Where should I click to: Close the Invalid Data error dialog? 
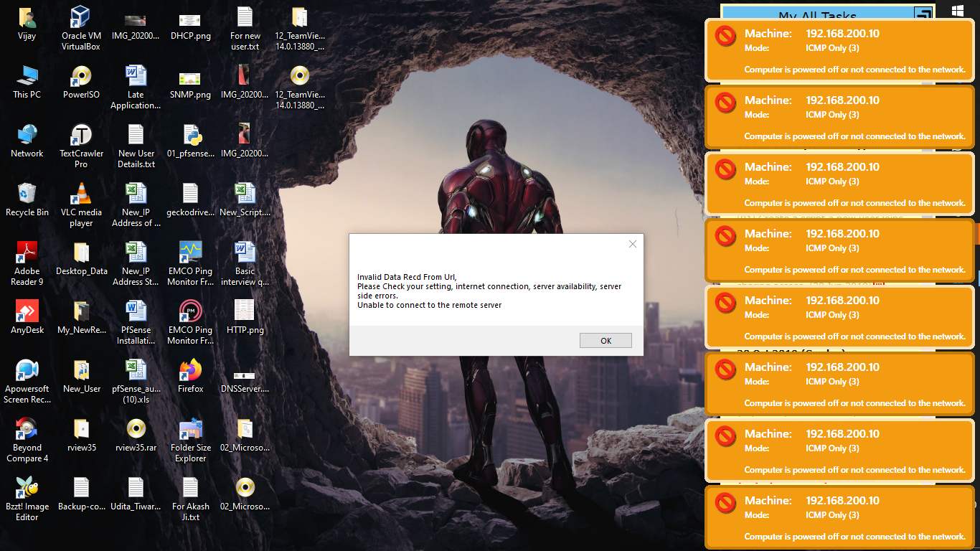point(632,244)
